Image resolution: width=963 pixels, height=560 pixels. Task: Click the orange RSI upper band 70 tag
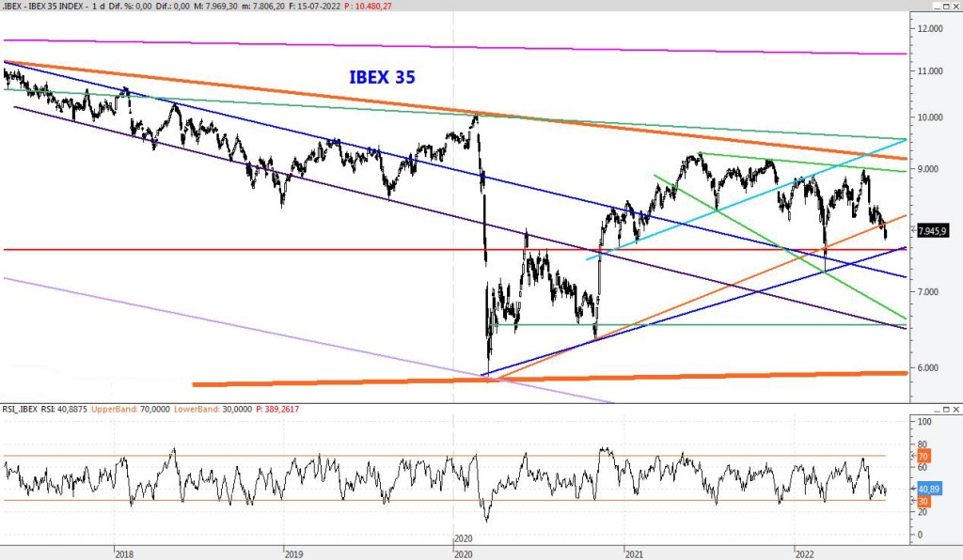coord(923,457)
